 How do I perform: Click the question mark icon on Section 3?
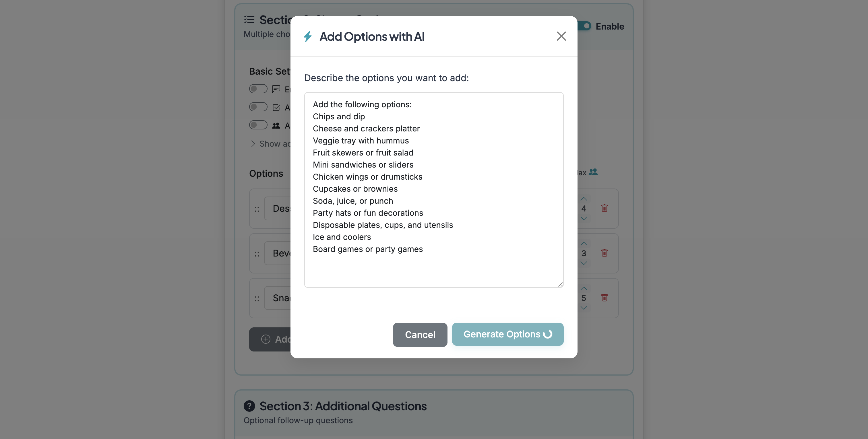point(249,406)
